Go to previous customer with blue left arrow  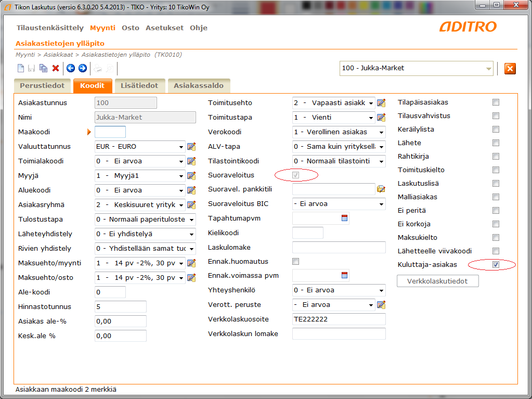pyautogui.click(x=71, y=68)
